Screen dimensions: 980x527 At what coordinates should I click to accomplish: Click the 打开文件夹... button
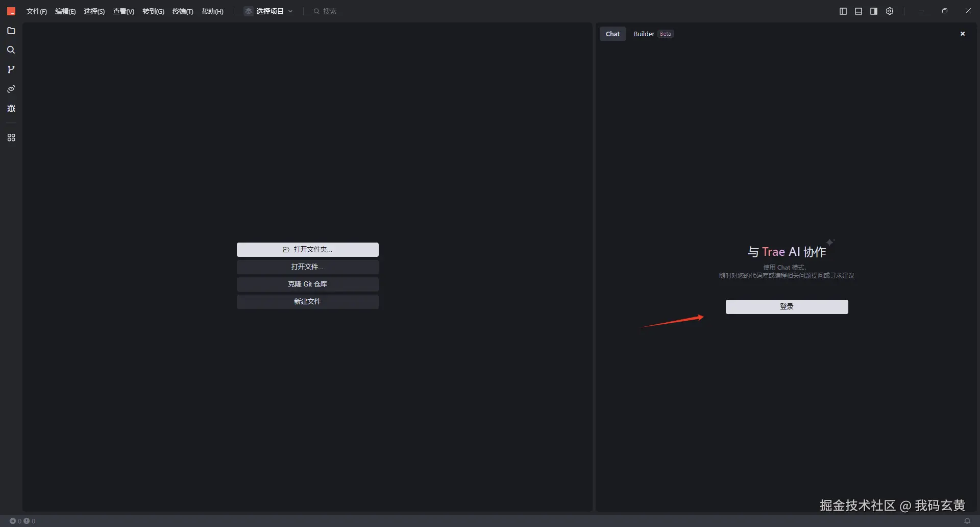click(x=308, y=250)
